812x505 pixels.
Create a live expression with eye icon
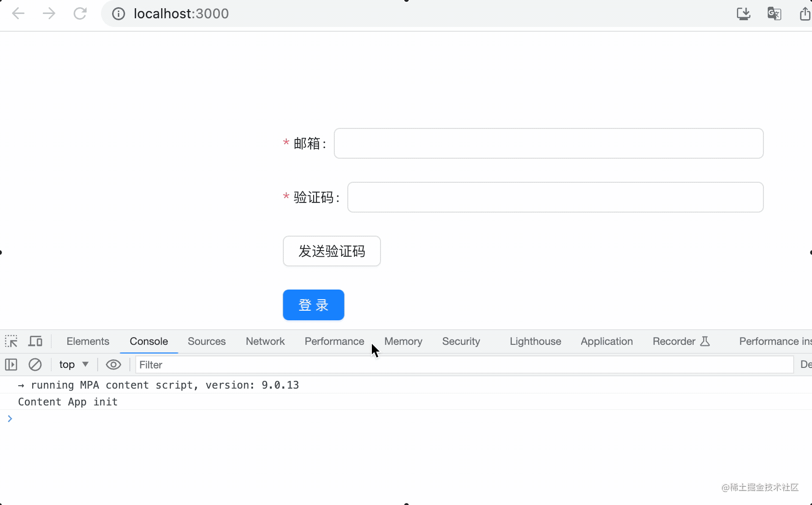(114, 365)
